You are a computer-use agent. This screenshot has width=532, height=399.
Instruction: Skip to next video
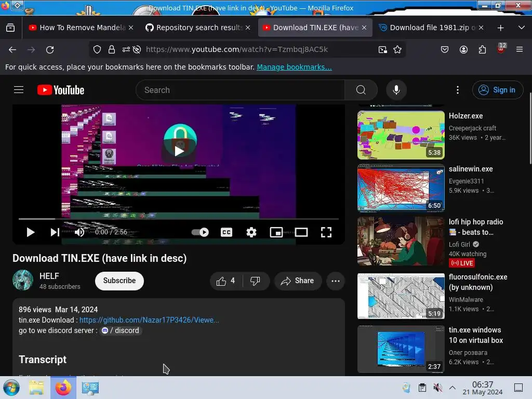tap(55, 232)
